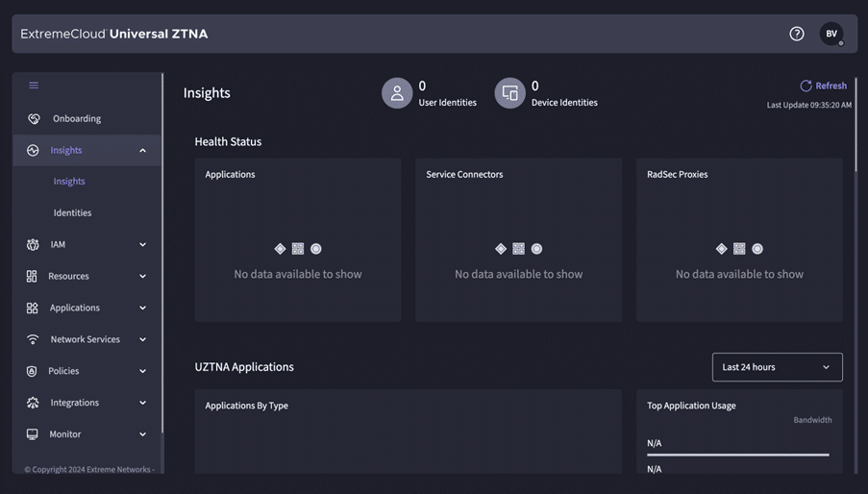Viewport: 868px width, 494px height.
Task: Click the Copyright 2024 Extreme Networks text
Action: (89, 469)
